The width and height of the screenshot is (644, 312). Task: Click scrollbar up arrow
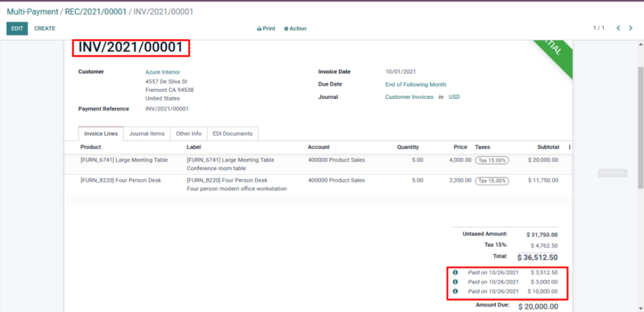(x=640, y=44)
